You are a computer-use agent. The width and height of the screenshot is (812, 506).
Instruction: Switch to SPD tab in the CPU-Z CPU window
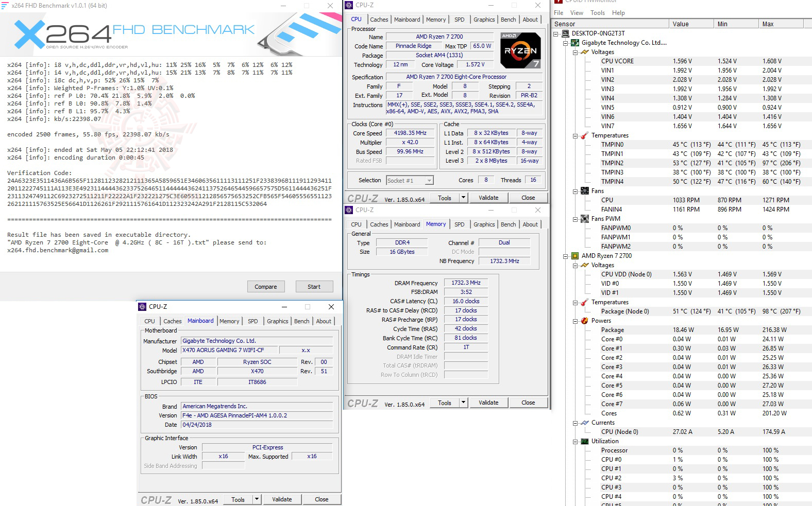pos(459,20)
